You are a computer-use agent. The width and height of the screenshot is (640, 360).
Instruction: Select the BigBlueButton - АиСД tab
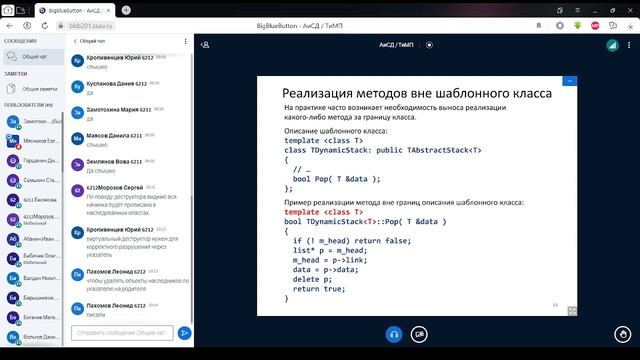(x=75, y=11)
